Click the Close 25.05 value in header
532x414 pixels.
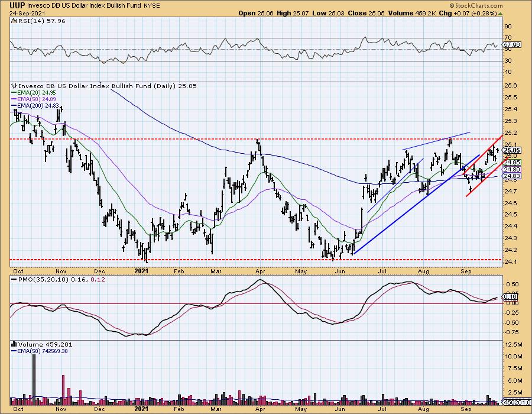pyautogui.click(x=366, y=13)
